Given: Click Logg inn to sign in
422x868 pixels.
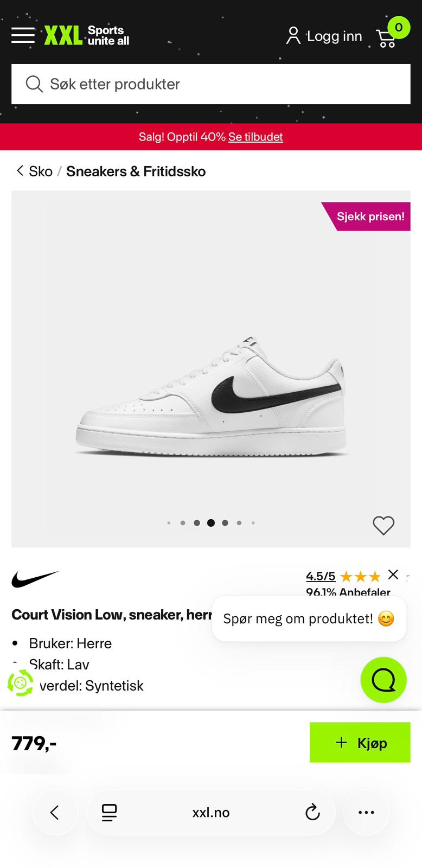Looking at the screenshot, I should (324, 36).
